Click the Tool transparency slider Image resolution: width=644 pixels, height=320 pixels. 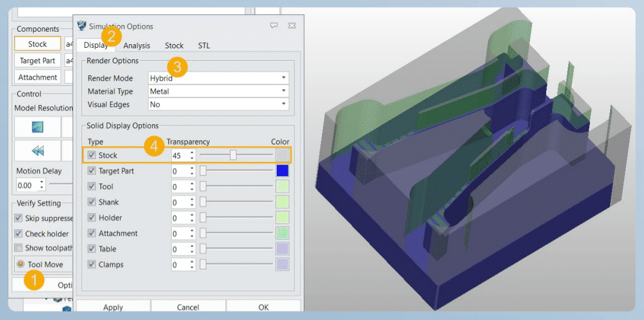coord(236,186)
